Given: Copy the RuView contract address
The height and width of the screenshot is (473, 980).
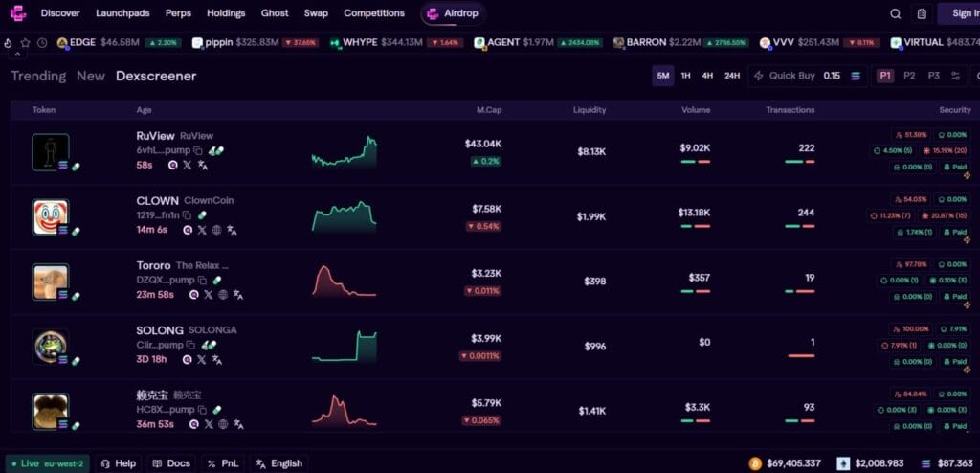Looking at the screenshot, I should (x=199, y=151).
